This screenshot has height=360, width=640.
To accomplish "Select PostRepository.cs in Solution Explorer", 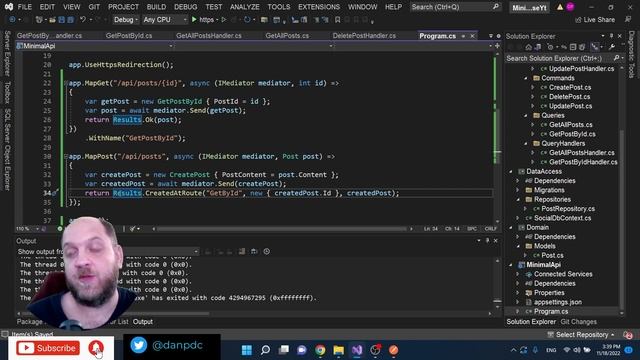I will [x=568, y=209].
